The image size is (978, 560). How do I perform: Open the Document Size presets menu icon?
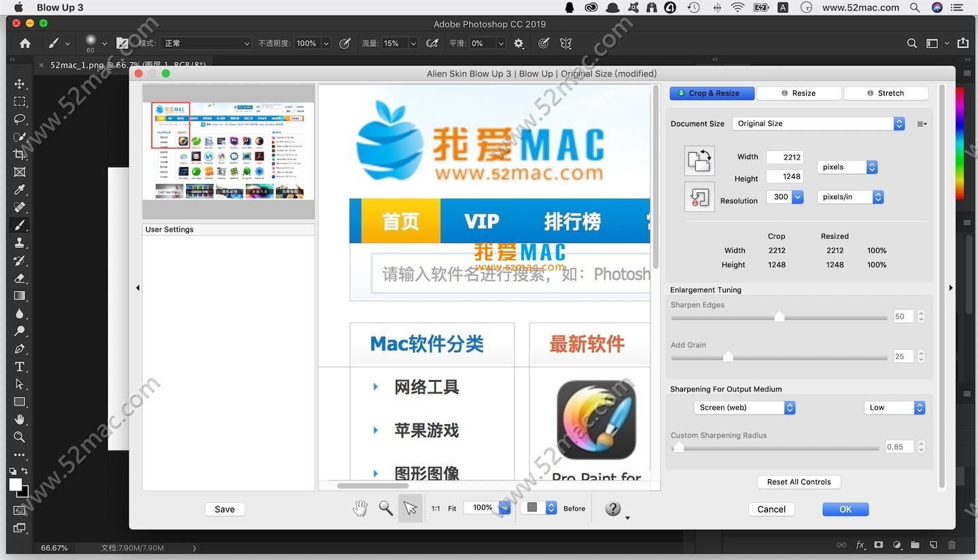click(922, 124)
